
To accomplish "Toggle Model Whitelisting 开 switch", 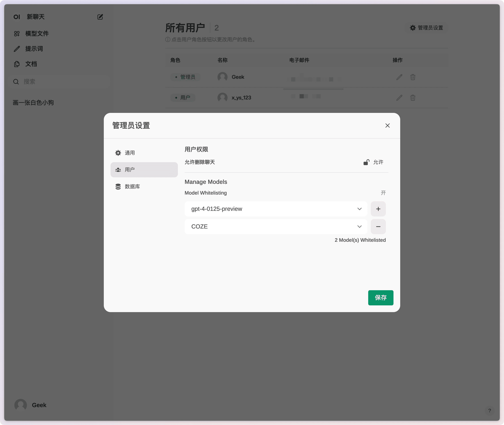I will click(x=383, y=193).
